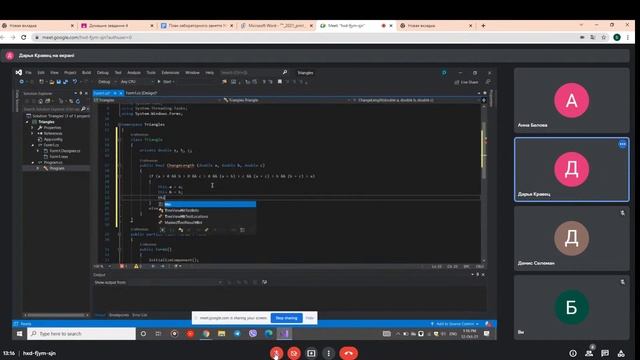Open the View menu in Visual Studio
The height and width of the screenshot is (360, 640).
[x=54, y=73]
